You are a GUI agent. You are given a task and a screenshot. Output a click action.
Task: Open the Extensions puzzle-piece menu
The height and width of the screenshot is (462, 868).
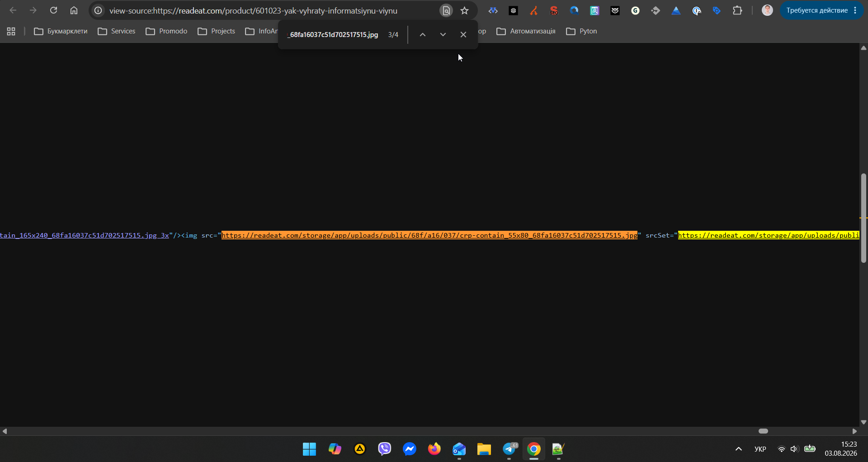point(737,10)
